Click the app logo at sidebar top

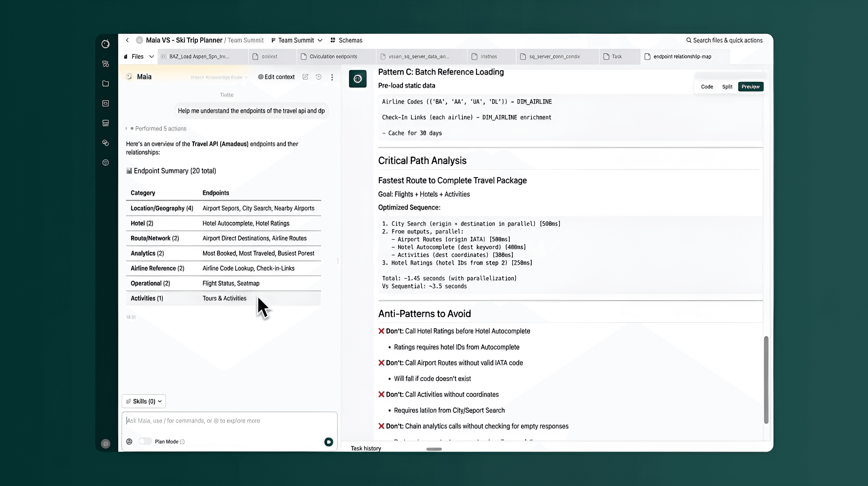(105, 44)
